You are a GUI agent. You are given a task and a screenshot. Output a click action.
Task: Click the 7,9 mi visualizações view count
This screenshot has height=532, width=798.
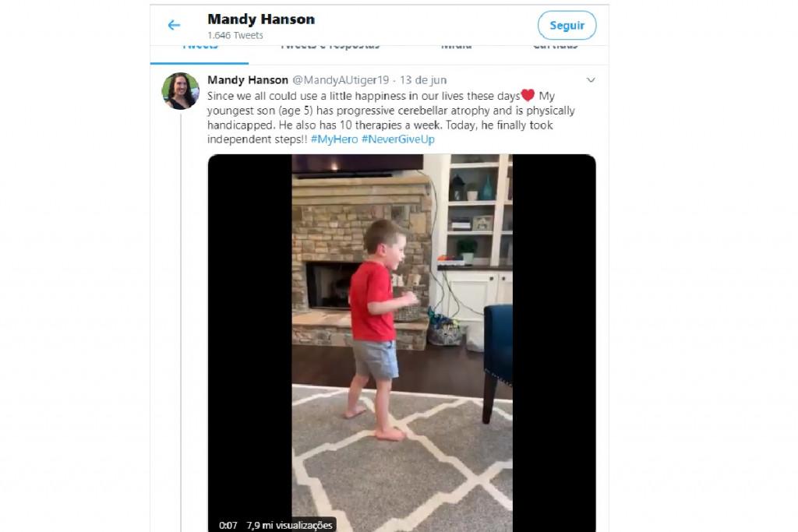pyautogui.click(x=289, y=525)
